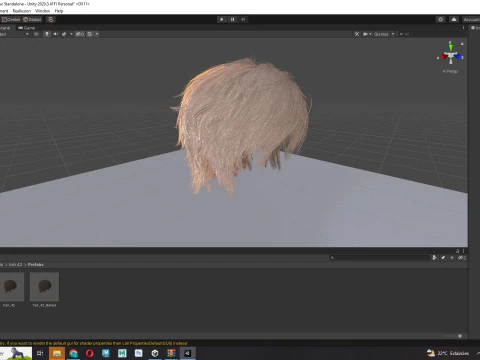Open Windows Task View in taskbar

point(40,353)
